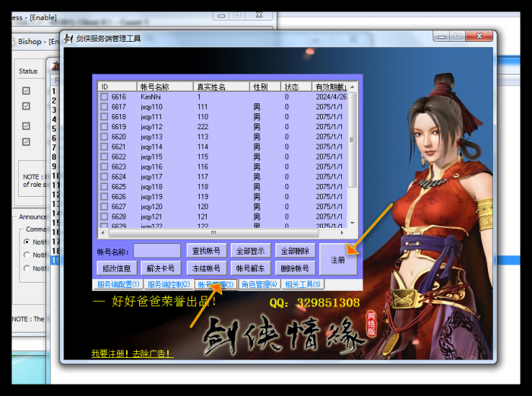532x396 pixels.
Task: Click the 帐号名称 column header
Action: 165,87
